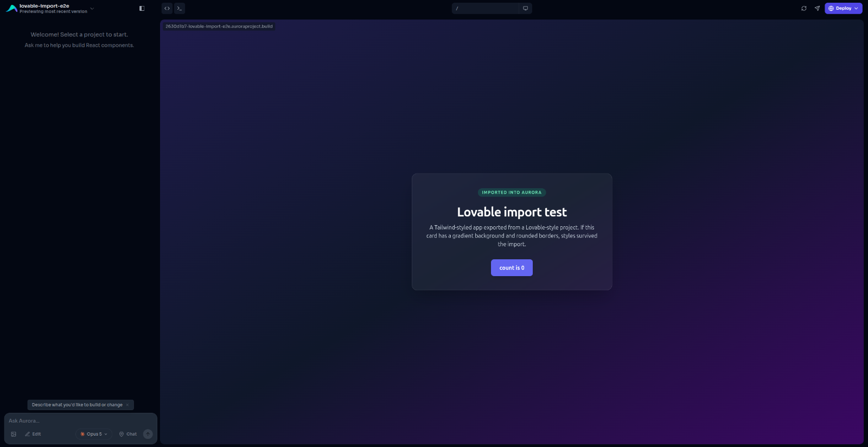This screenshot has width=868, height=447.
Task: Dismiss the 'Describe what you'd like' hint
Action: (127, 405)
